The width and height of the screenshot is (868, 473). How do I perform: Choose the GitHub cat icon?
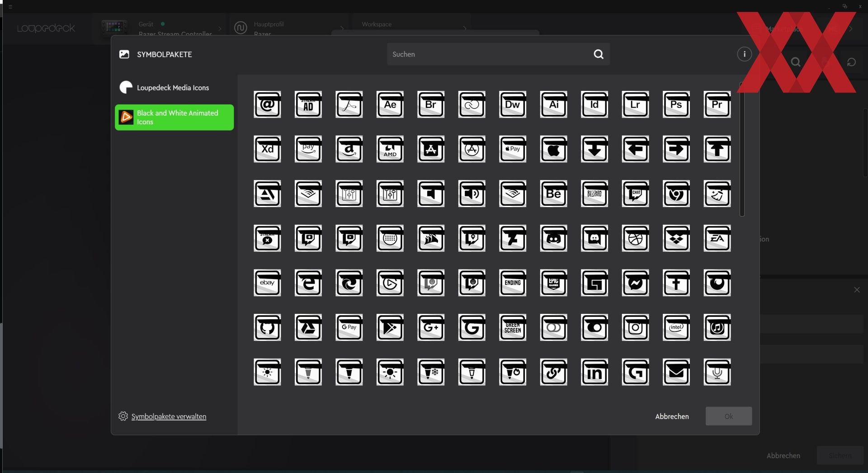click(267, 327)
